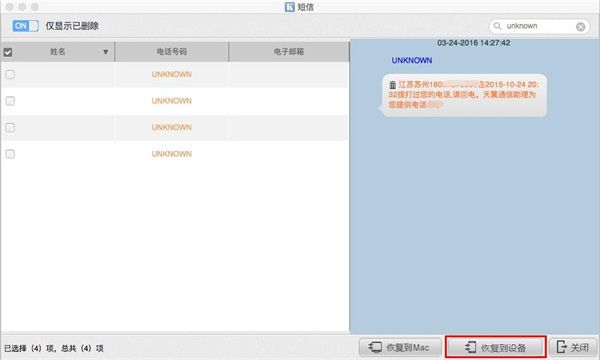Click the magnifier icon in search box

497,26
